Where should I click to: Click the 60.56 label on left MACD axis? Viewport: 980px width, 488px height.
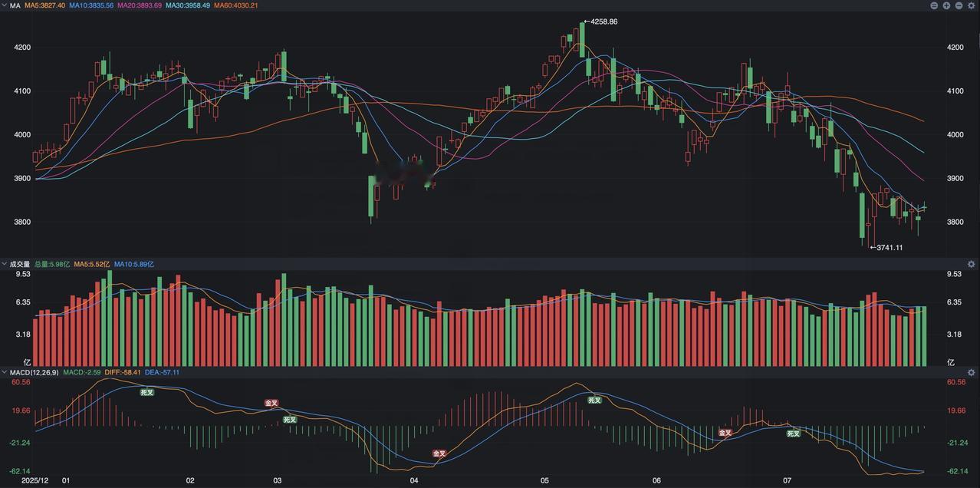pos(21,382)
